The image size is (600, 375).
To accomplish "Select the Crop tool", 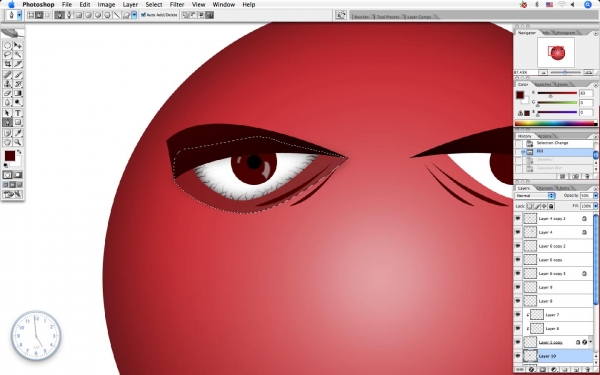I will point(7,64).
